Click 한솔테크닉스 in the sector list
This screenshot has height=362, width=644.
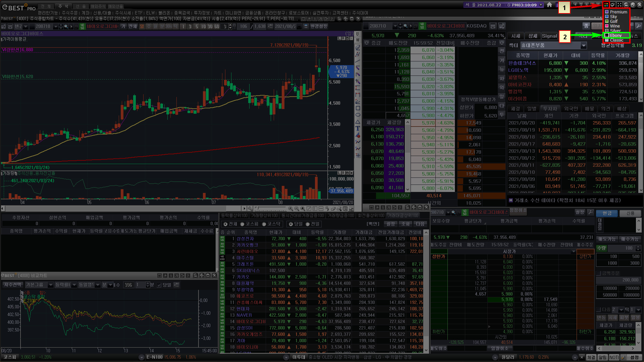point(522,63)
